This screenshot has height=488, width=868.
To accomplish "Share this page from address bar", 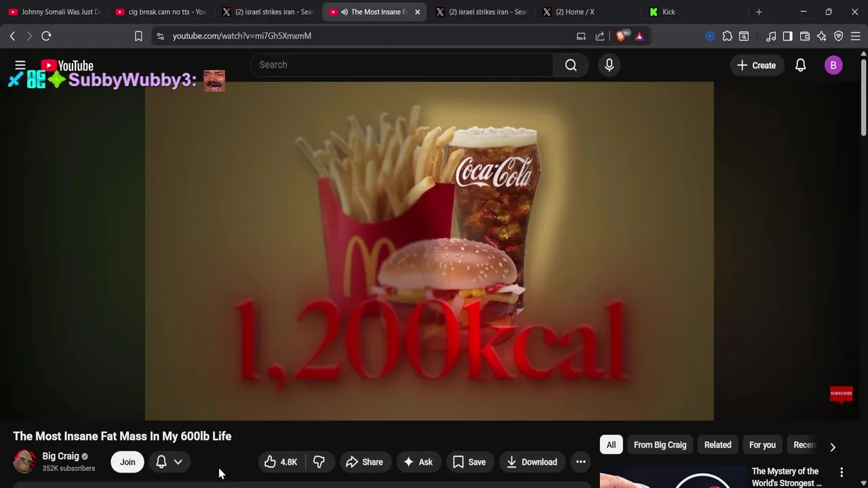I will [600, 36].
